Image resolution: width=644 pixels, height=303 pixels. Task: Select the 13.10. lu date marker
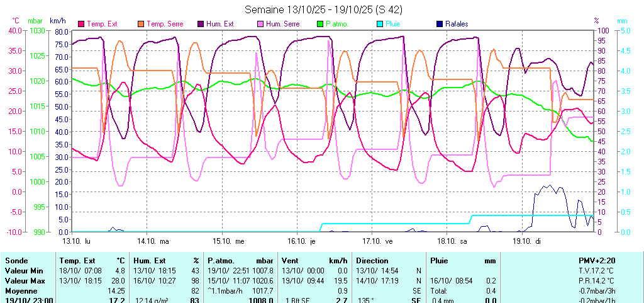coord(76,241)
